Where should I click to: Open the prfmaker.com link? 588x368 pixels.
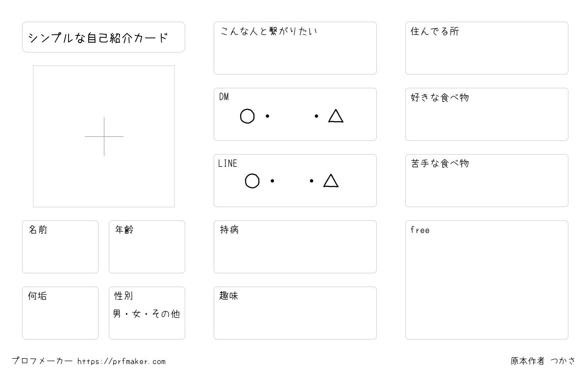pyautogui.click(x=122, y=362)
